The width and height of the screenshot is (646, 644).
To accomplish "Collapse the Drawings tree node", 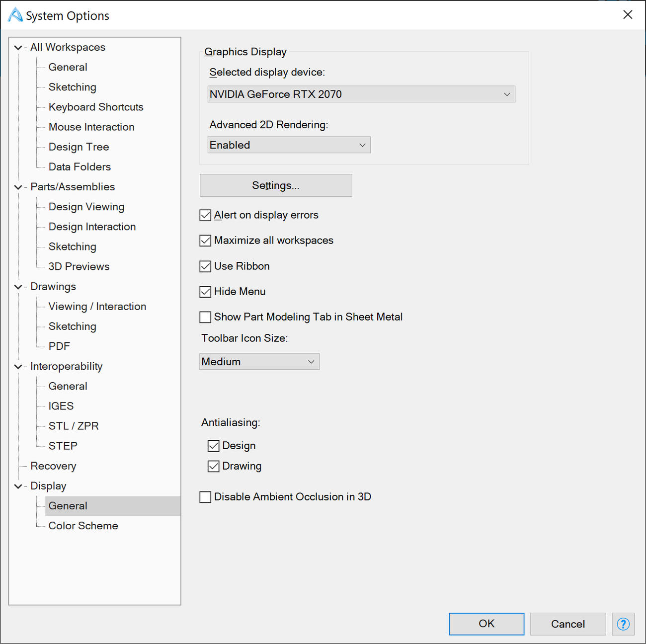I will point(18,287).
